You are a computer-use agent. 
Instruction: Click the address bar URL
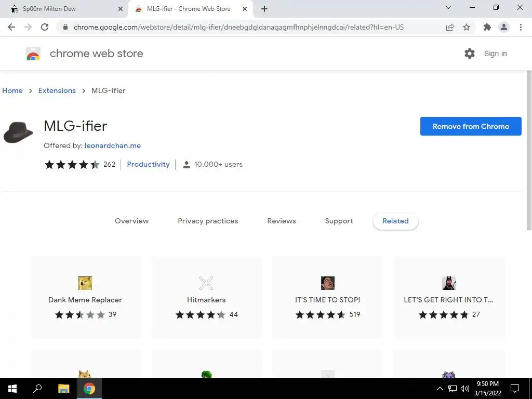[238, 27]
